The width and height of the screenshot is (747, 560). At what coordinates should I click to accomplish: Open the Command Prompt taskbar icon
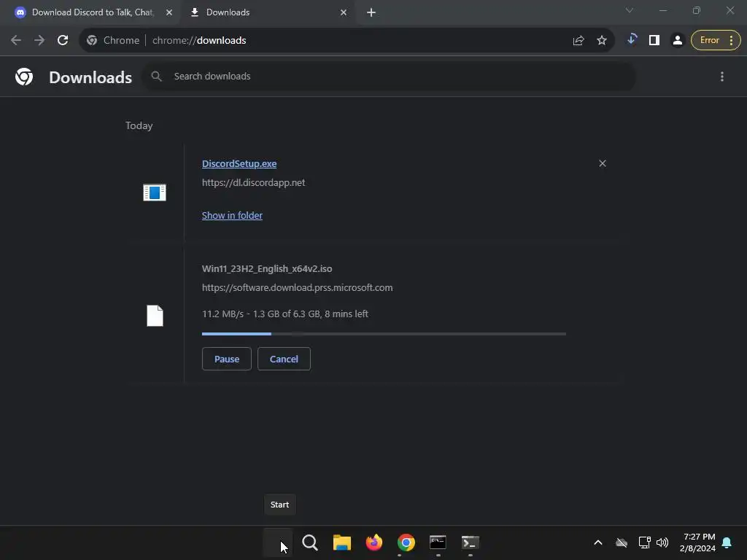(438, 542)
